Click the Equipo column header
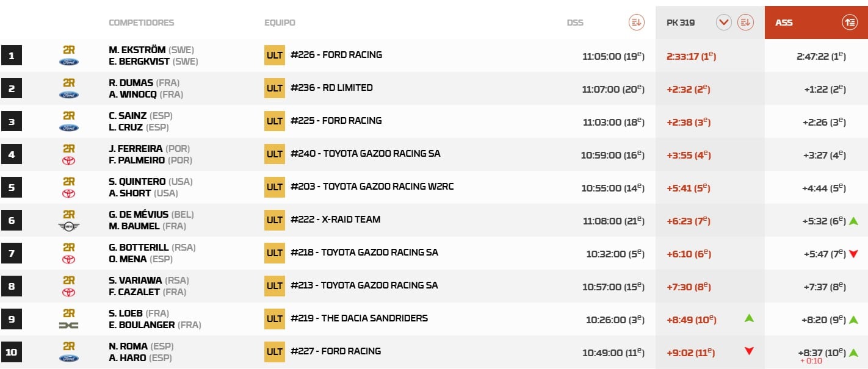 (280, 23)
